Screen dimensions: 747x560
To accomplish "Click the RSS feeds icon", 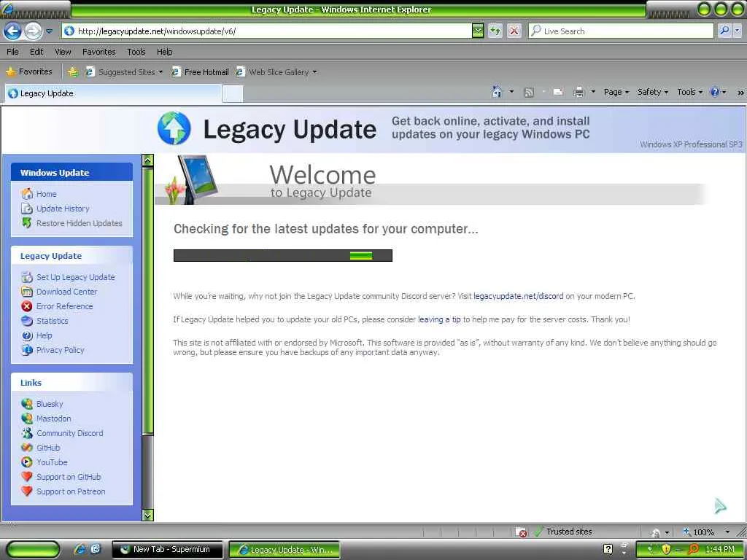I will coord(529,93).
